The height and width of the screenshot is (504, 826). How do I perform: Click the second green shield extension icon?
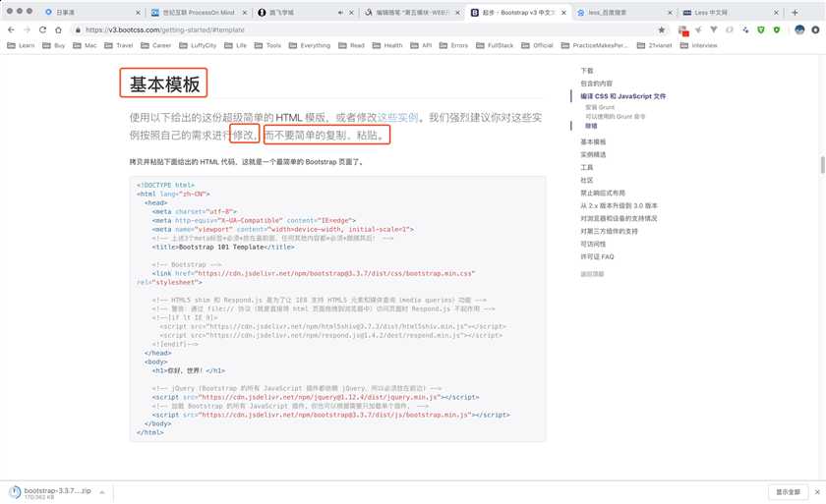(x=777, y=30)
